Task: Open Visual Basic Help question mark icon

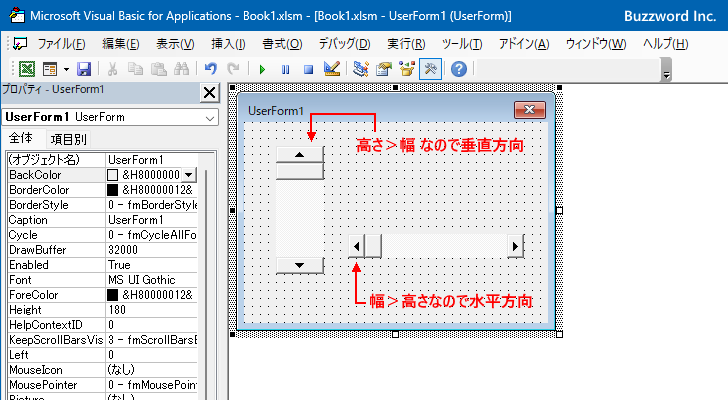Action: 459,70
